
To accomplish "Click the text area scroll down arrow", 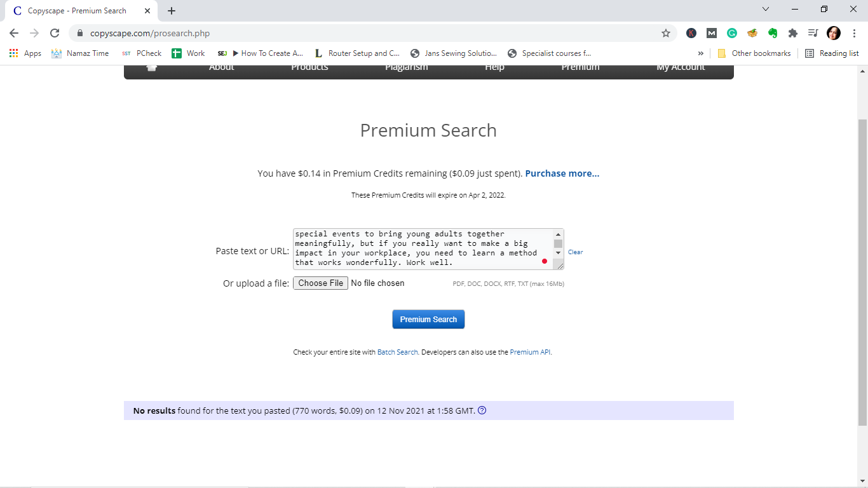I will point(558,253).
